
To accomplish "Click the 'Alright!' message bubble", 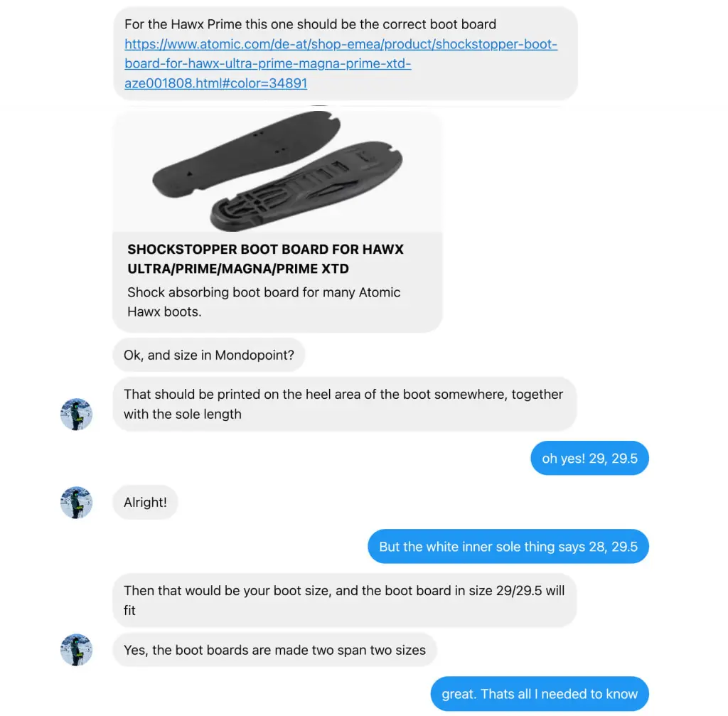I will pos(145,503).
